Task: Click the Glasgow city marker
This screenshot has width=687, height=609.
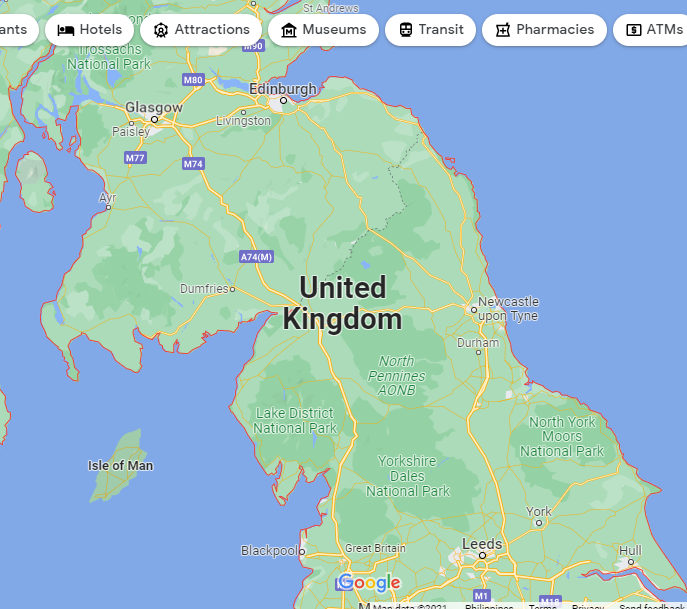Action: click(x=154, y=120)
